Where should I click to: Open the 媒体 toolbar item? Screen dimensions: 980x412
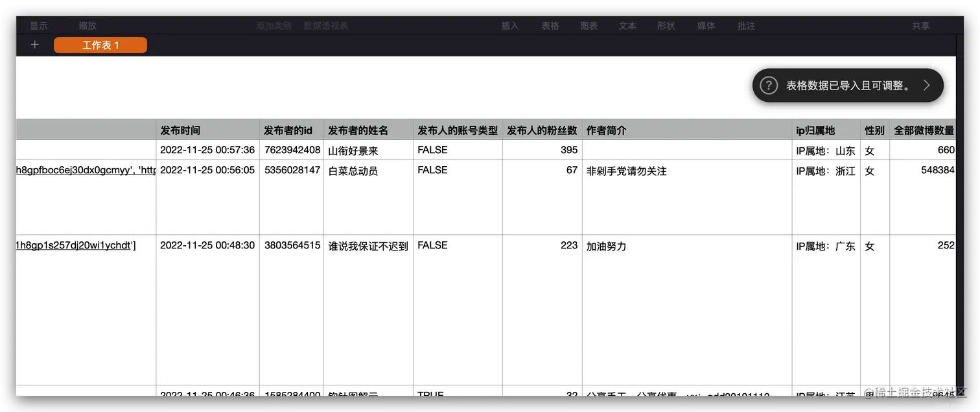point(706,26)
